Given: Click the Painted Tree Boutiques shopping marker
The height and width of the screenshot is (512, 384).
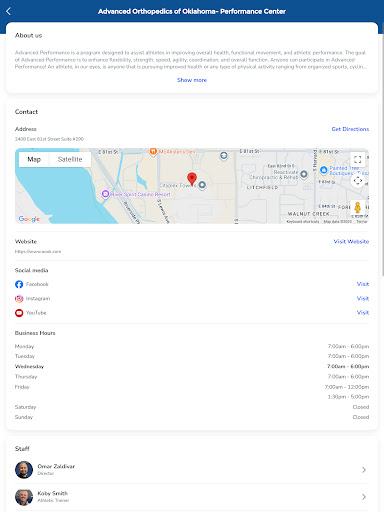Looking at the screenshot, I should click(x=324, y=170).
